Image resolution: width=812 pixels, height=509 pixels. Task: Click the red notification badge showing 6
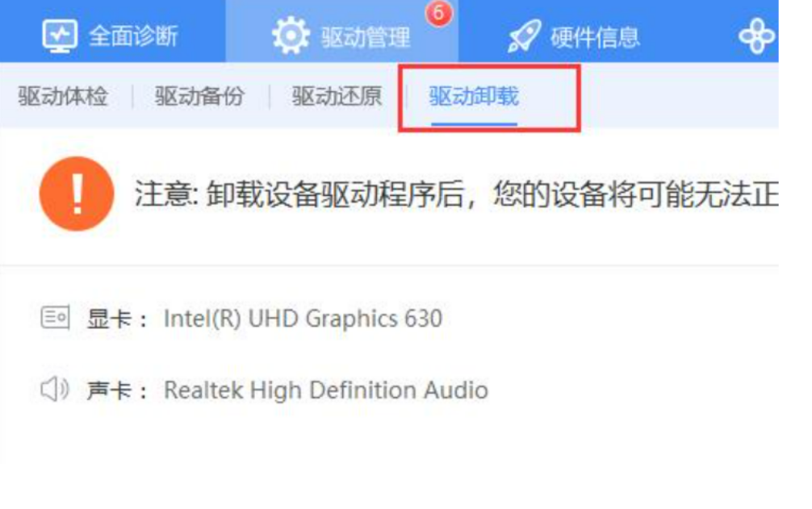(x=438, y=13)
